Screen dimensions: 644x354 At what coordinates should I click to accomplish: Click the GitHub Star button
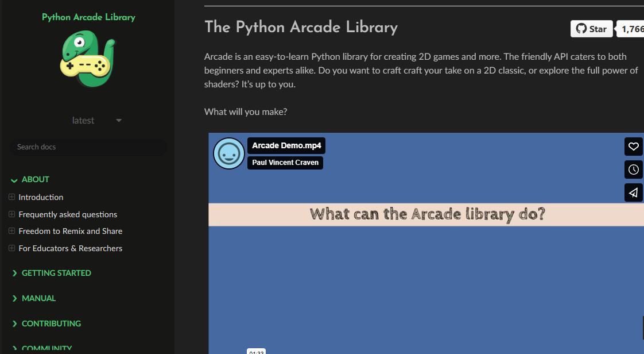(x=591, y=29)
